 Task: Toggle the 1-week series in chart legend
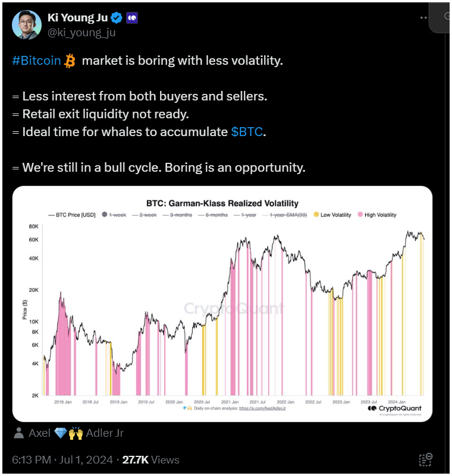115,215
